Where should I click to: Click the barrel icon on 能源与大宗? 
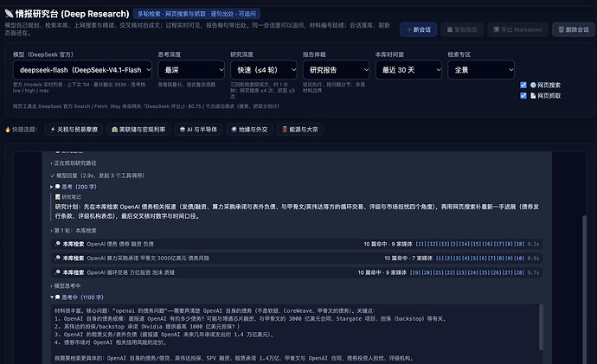[x=285, y=130]
